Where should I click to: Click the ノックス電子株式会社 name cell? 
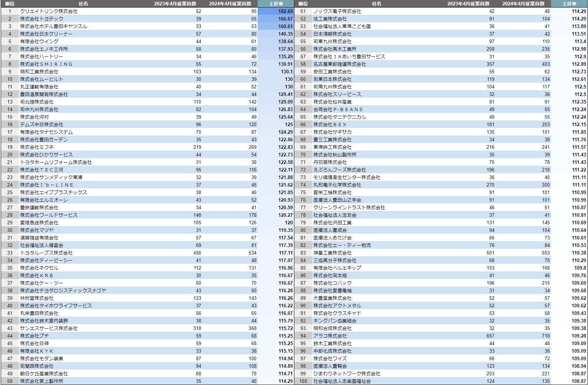click(x=337, y=11)
